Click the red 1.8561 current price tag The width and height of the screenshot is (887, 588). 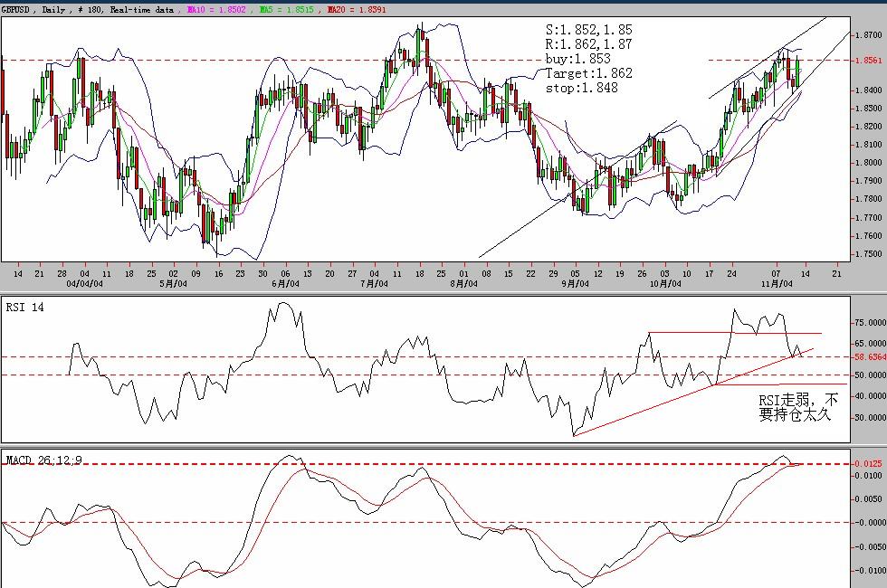pyautogui.click(x=868, y=61)
